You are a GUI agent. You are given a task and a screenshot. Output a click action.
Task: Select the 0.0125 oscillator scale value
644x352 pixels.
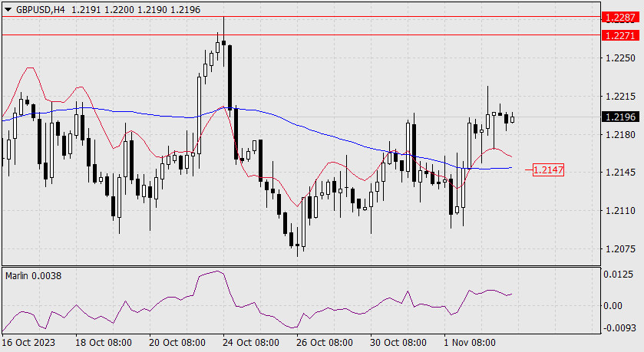pyautogui.click(x=618, y=274)
